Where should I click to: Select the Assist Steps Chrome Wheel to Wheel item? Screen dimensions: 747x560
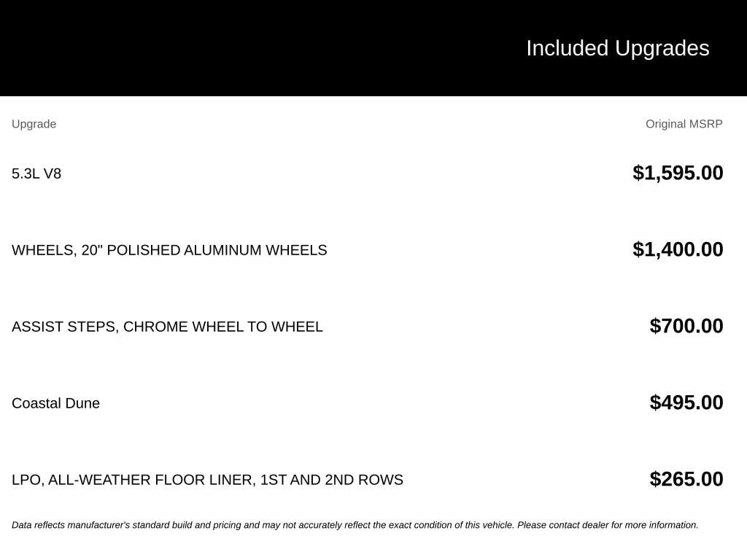167,327
